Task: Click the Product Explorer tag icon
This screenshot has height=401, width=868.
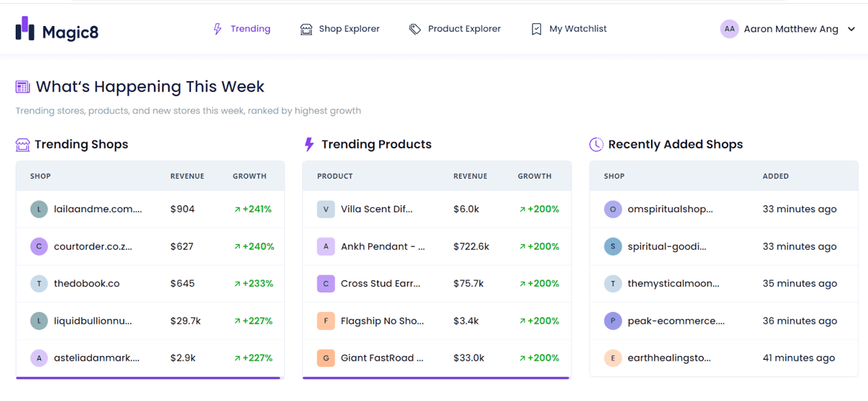Action: (415, 29)
